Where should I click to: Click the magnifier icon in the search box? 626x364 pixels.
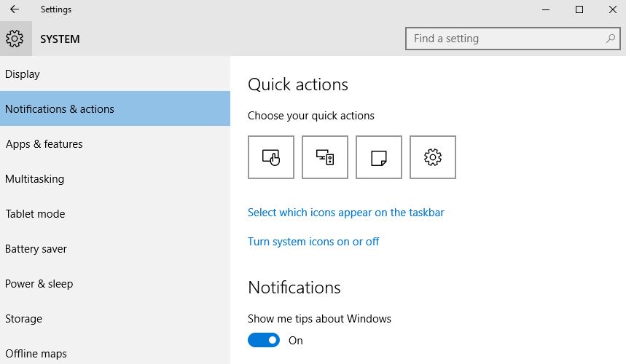pyautogui.click(x=610, y=39)
